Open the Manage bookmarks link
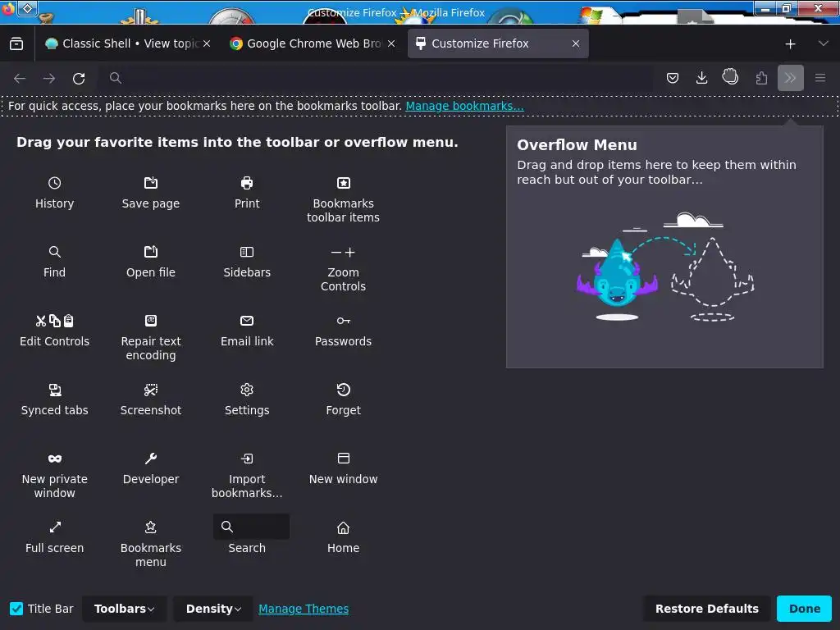 pyautogui.click(x=464, y=106)
